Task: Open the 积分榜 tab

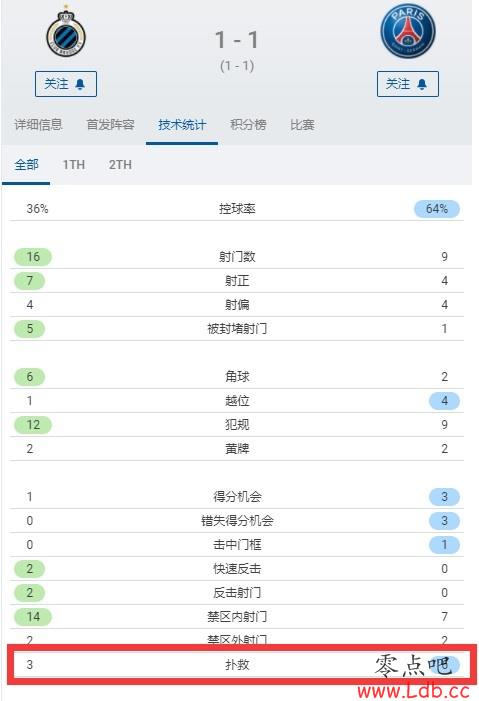Action: click(248, 124)
